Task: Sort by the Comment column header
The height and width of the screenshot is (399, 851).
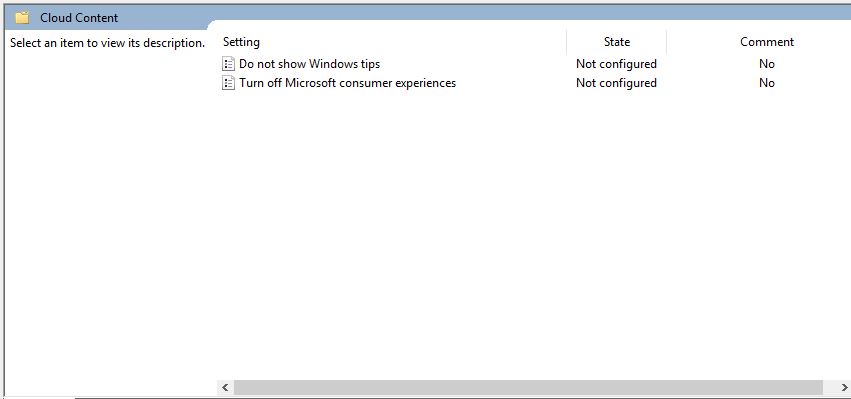Action: 766,42
